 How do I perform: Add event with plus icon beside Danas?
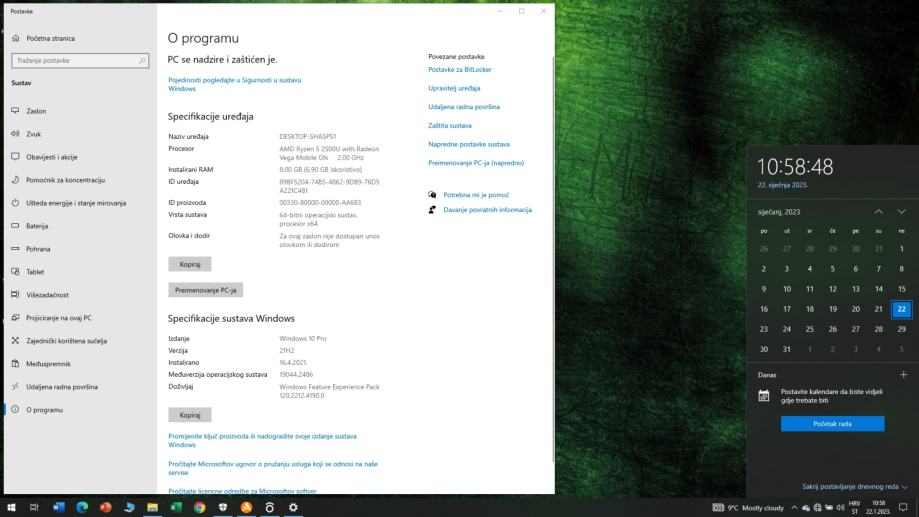point(903,375)
